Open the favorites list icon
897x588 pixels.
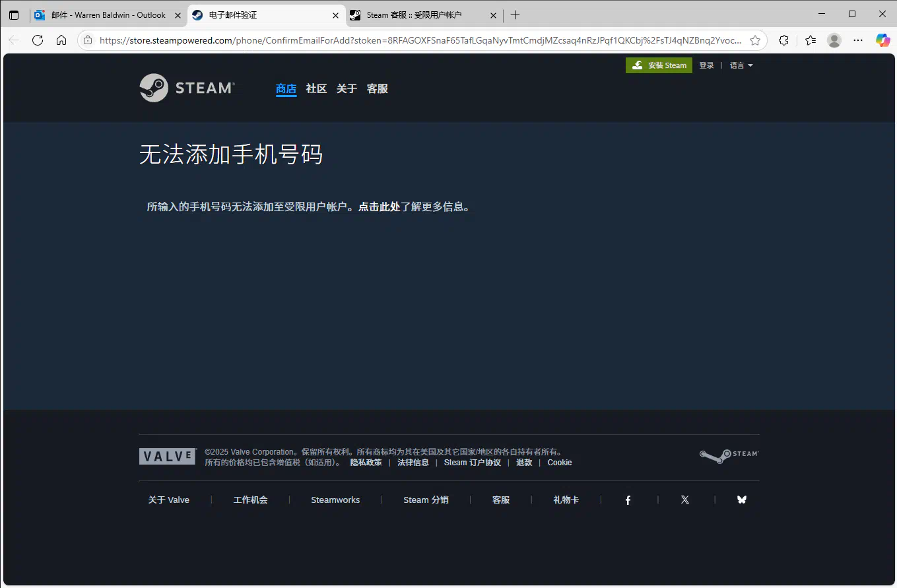[x=811, y=40]
